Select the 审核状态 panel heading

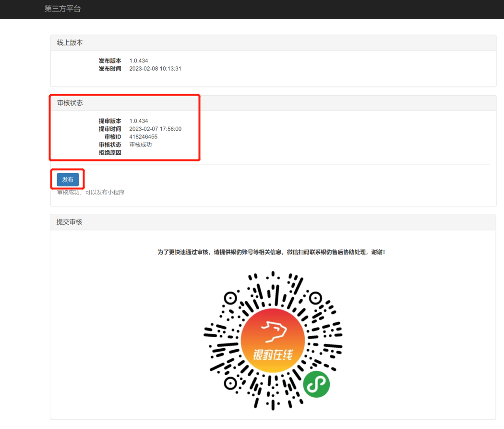click(x=70, y=103)
